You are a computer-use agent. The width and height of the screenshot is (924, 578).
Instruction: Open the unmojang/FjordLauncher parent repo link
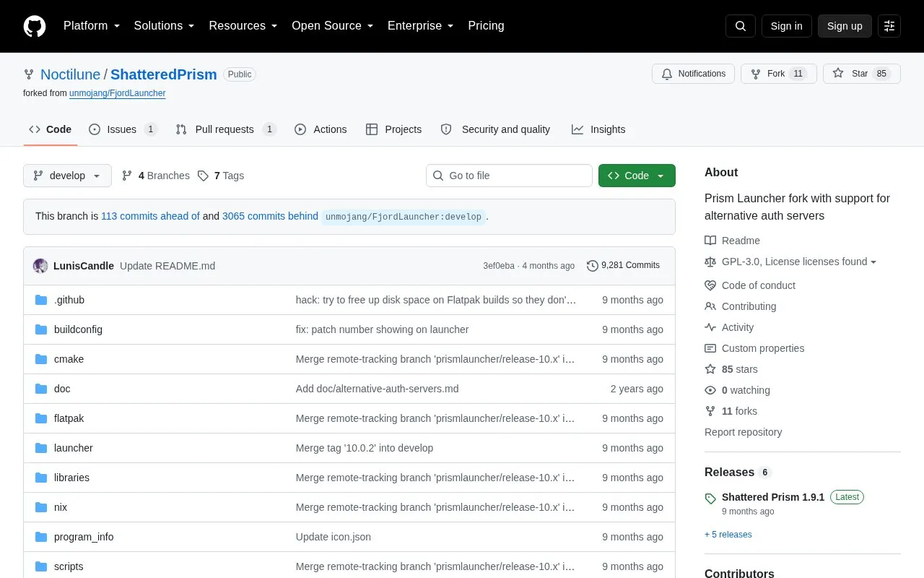coord(118,93)
